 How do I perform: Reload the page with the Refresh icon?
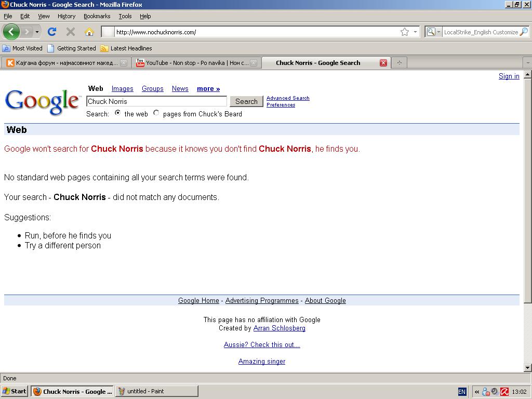[52, 32]
